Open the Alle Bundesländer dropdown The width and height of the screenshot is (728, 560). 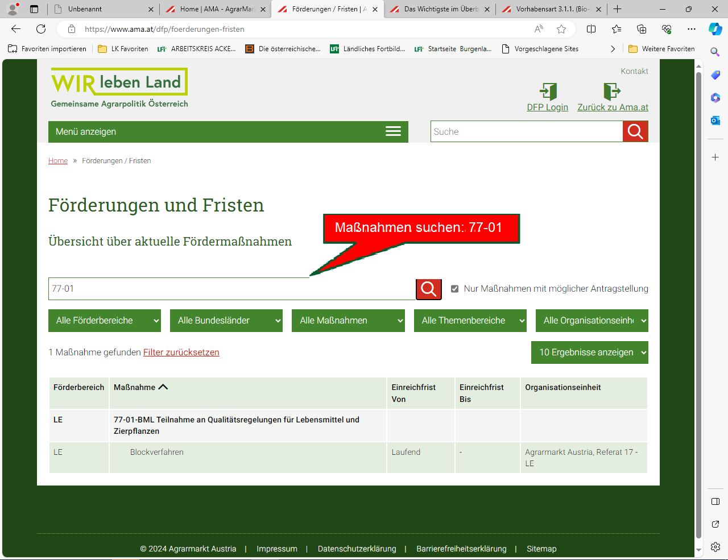pos(226,321)
